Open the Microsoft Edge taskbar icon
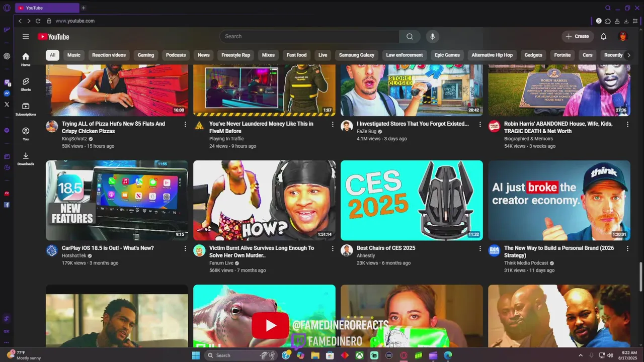 448,355
